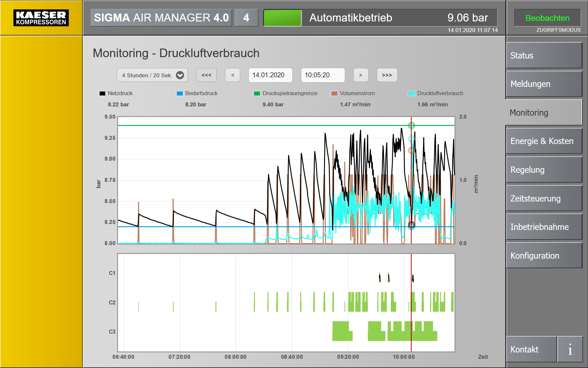The height and width of the screenshot is (368, 588).
Task: Click the green operating status indicator
Action: 282,18
